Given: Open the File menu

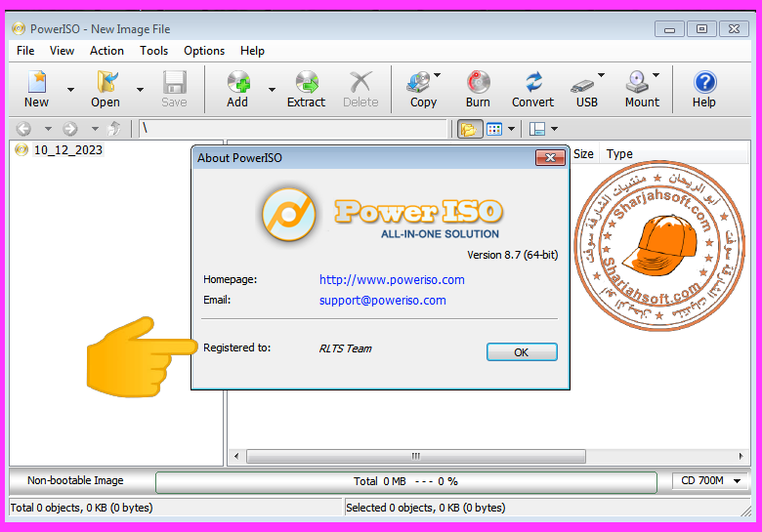Looking at the screenshot, I should [25, 51].
